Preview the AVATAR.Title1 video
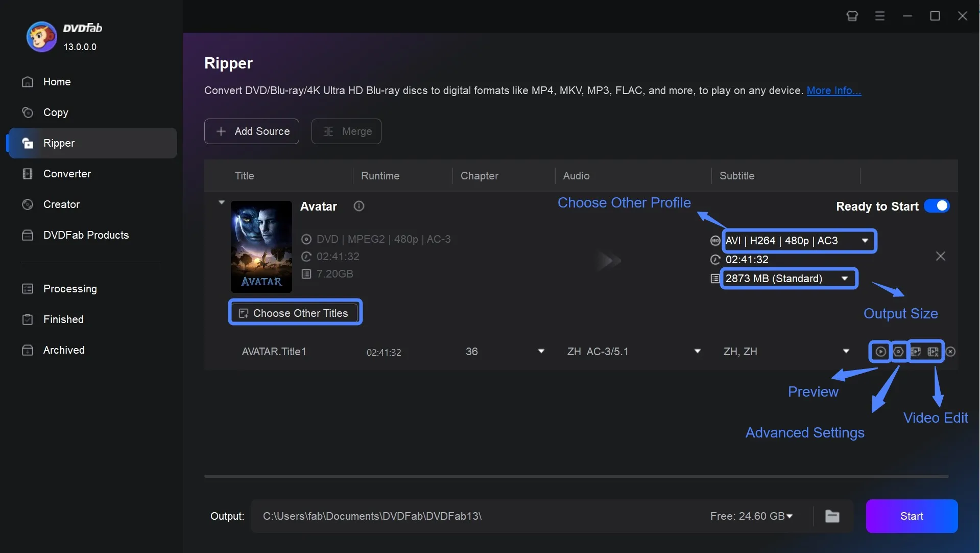The height and width of the screenshot is (553, 980). pyautogui.click(x=881, y=352)
